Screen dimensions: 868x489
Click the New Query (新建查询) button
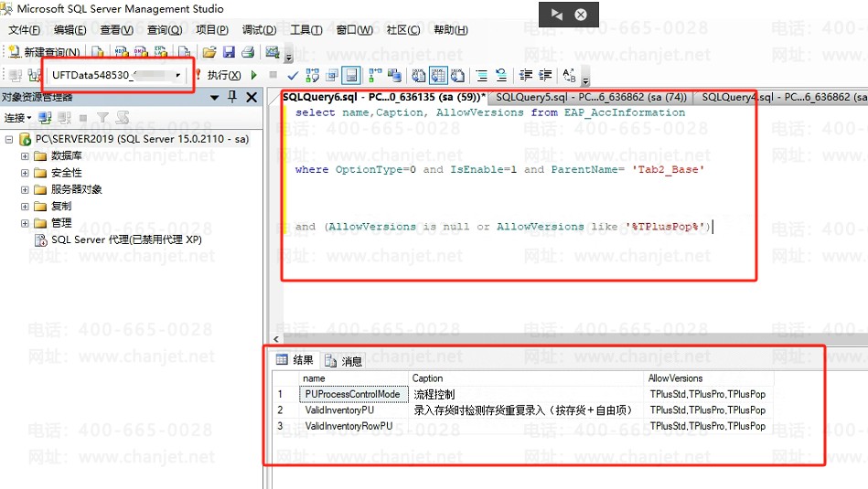coord(45,52)
